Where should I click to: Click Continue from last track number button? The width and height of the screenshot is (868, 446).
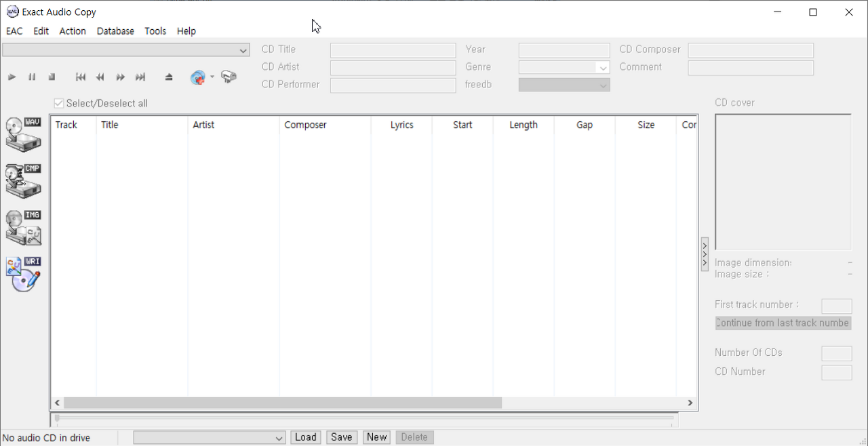(783, 323)
